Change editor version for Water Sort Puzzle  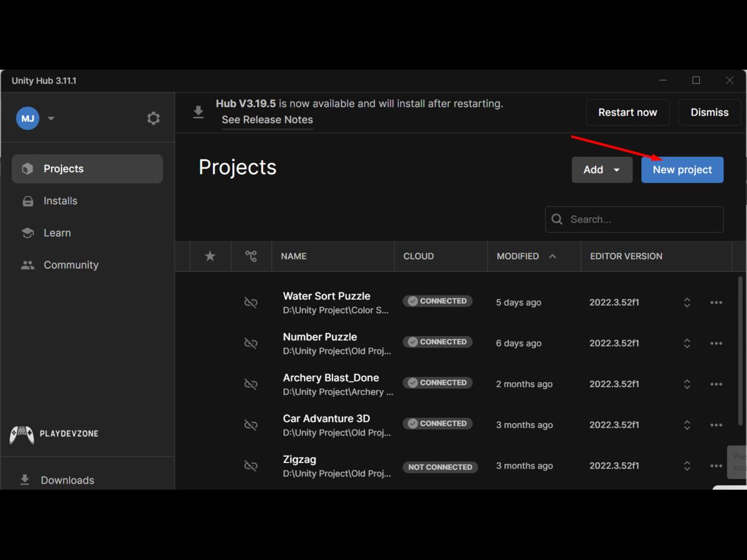tap(687, 302)
